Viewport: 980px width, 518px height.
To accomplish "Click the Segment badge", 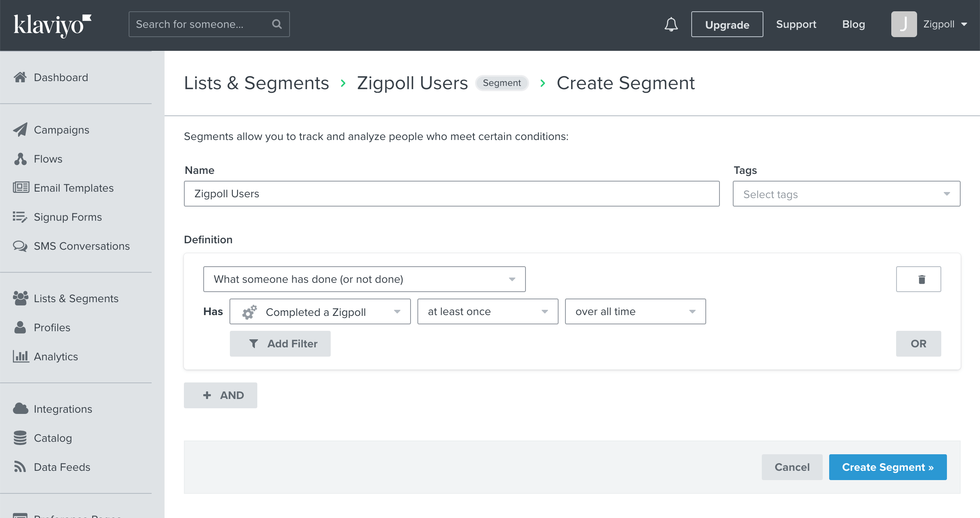I will (x=502, y=83).
